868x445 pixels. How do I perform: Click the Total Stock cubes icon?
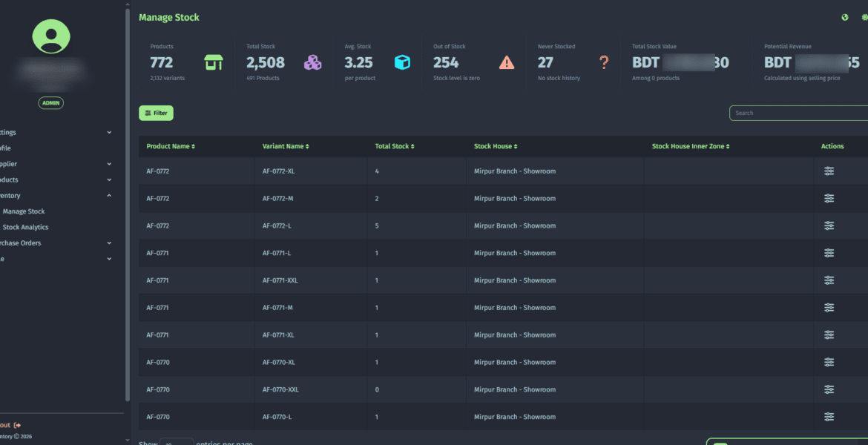click(x=313, y=63)
